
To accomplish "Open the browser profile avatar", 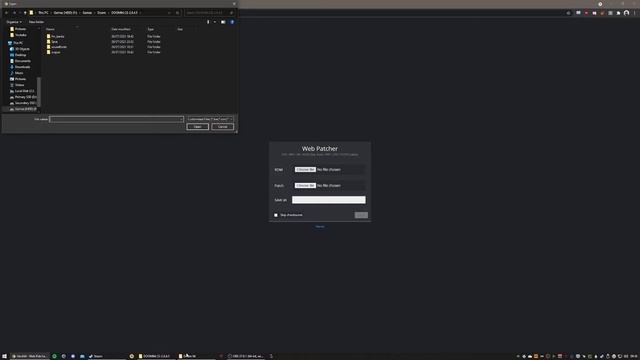I will [x=627, y=13].
